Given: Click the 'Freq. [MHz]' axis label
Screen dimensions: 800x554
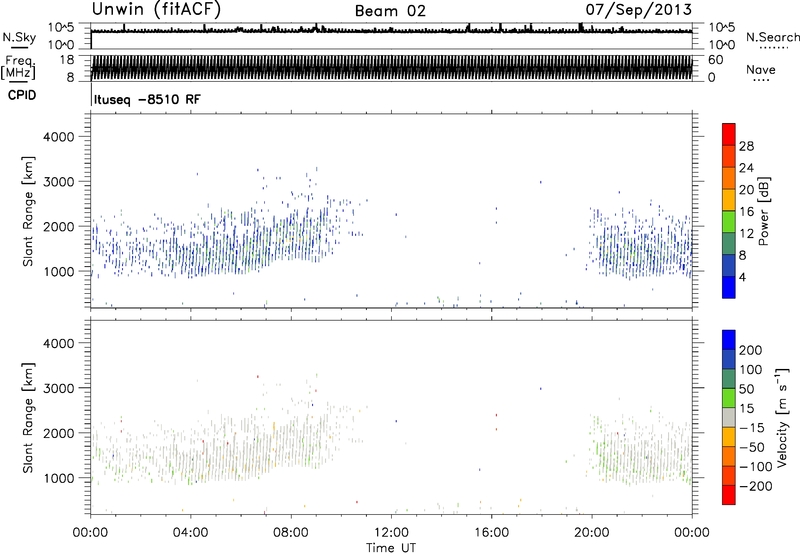Looking at the screenshot, I should coord(19,67).
